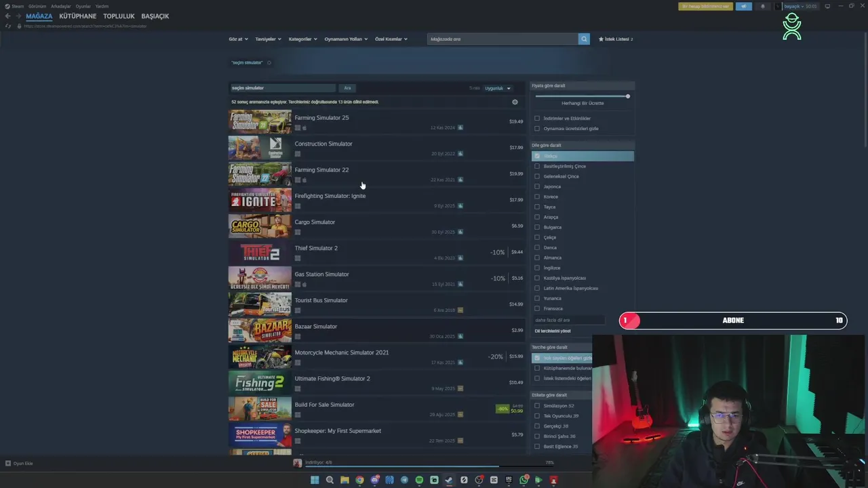Remove the "seçim simulator" search tag
The height and width of the screenshot is (488, 868).
tap(269, 63)
